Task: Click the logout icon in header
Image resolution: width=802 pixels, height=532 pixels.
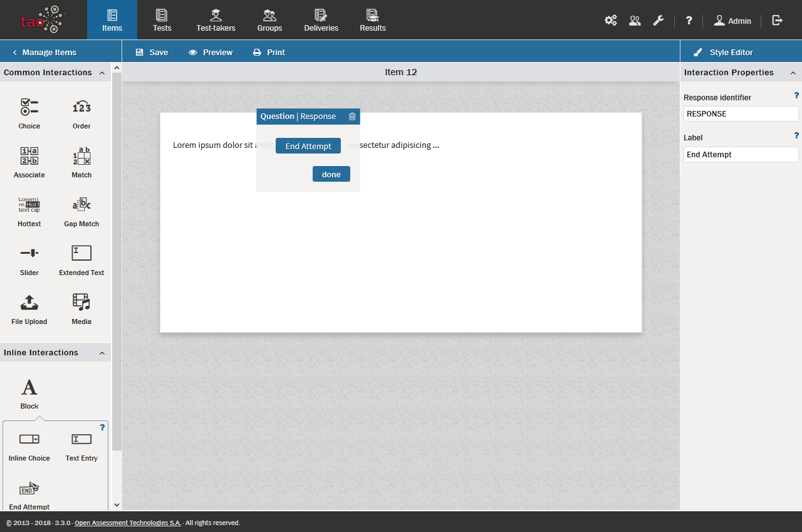Action: [778, 20]
